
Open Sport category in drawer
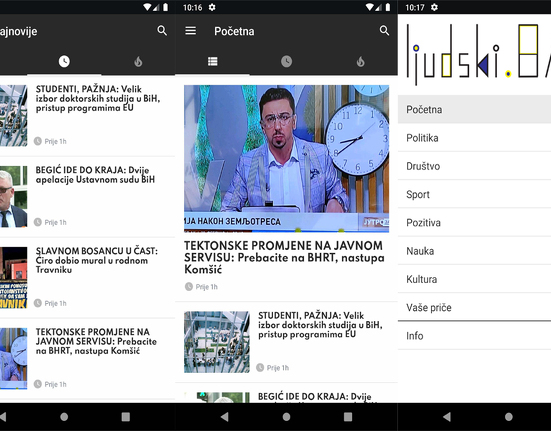(474, 194)
